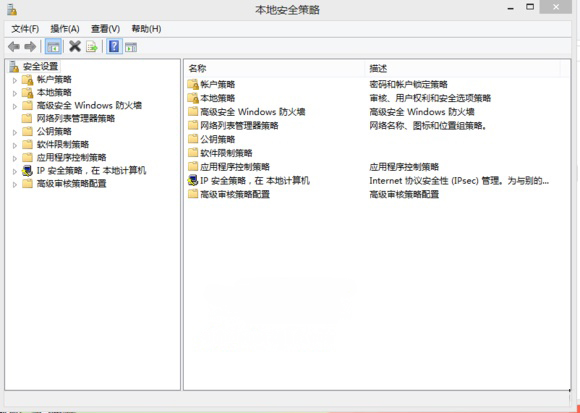Screen dimensions: 580x413
Task: Open the 操作(A) menu
Action: pyautogui.click(x=65, y=29)
